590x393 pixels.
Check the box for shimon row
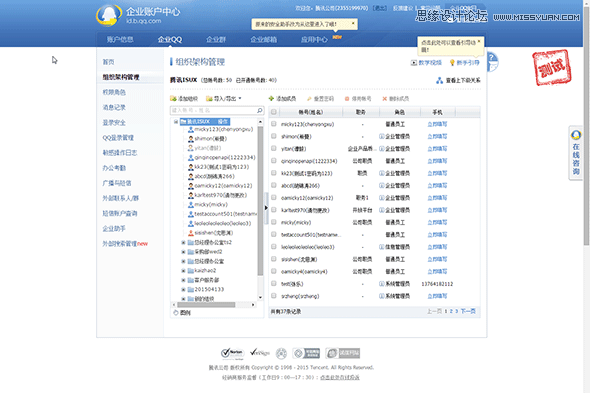tap(274, 136)
